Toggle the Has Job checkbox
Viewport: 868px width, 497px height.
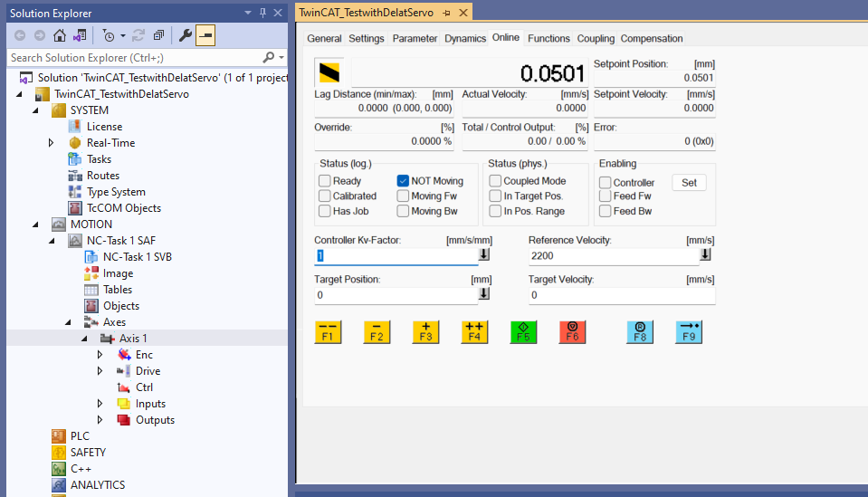click(x=325, y=211)
